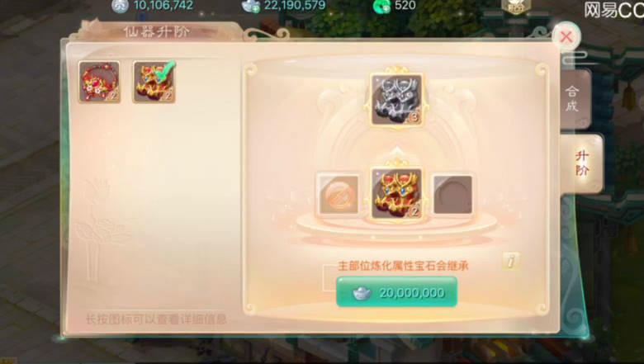Image resolution: width=644 pixels, height=364 pixels.
Task: Tap the 网易CC watermark logo
Action: (613, 10)
